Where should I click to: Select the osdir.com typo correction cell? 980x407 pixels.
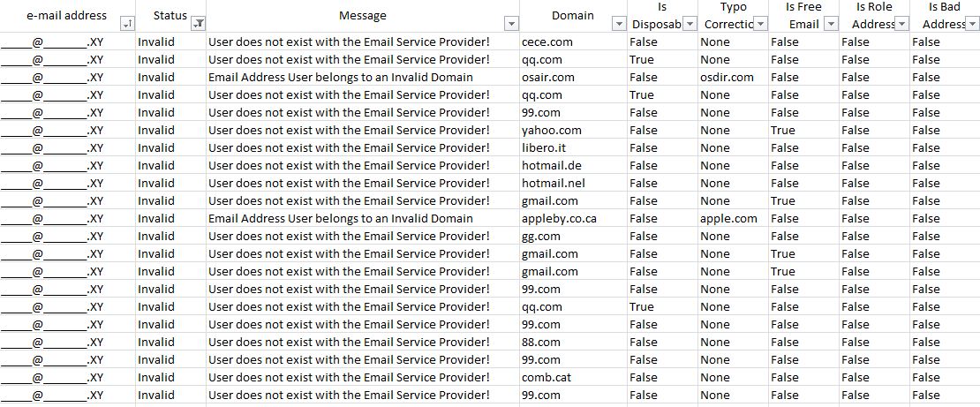pos(733,78)
